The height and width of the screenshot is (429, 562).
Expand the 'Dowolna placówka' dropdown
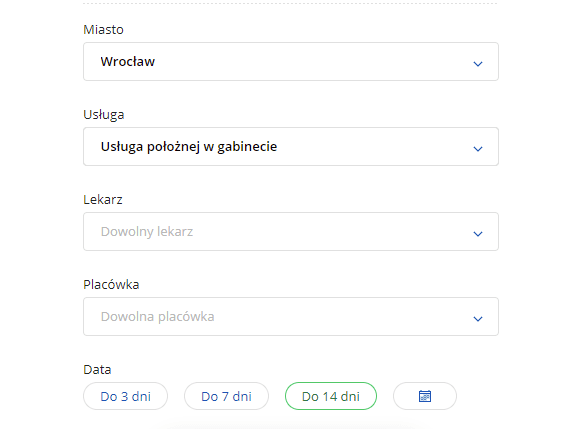pos(291,316)
